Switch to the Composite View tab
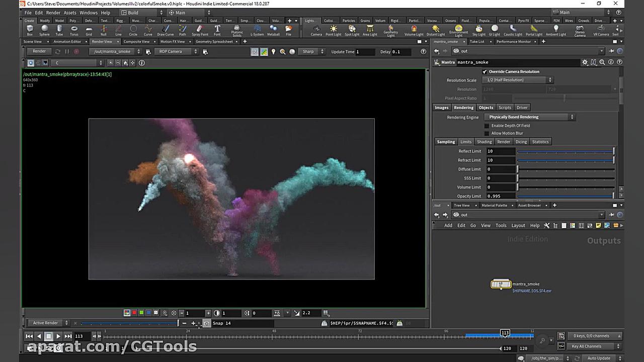Image resolution: width=644 pixels, height=362 pixels. pyautogui.click(x=136, y=42)
